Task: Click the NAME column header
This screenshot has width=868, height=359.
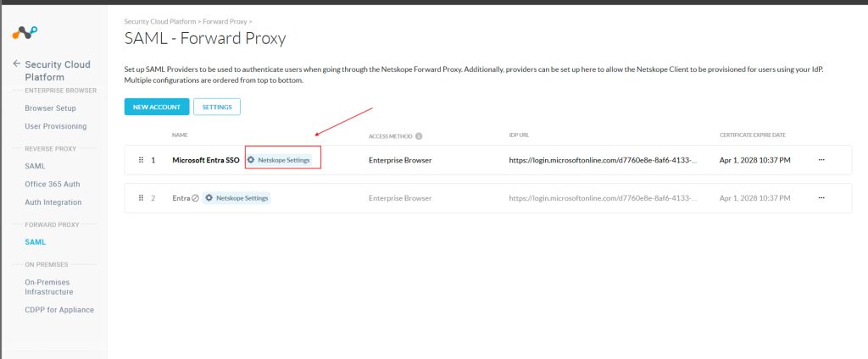Action: click(180, 135)
